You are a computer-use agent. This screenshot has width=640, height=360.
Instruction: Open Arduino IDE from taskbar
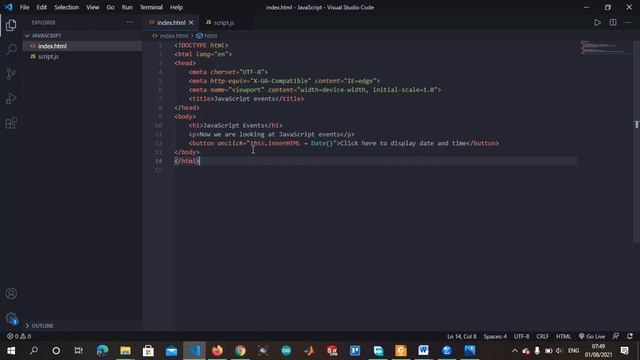286,351
